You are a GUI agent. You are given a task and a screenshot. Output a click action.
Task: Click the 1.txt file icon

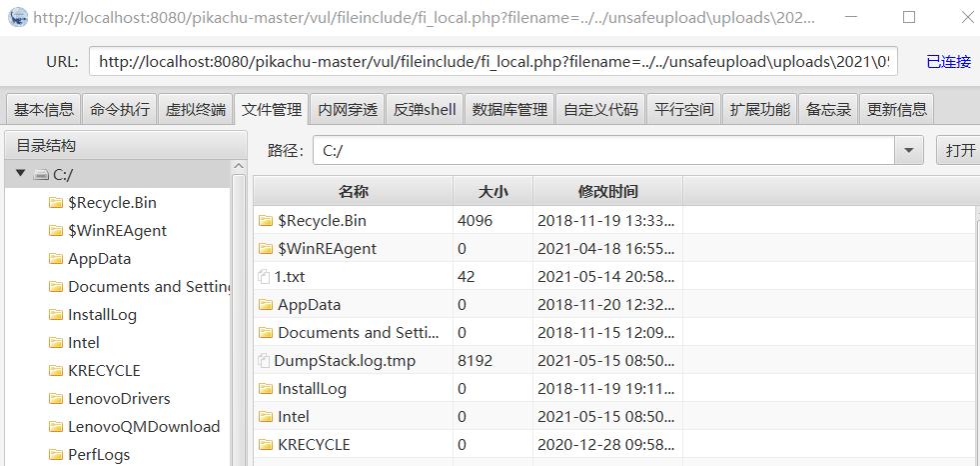coord(264,276)
